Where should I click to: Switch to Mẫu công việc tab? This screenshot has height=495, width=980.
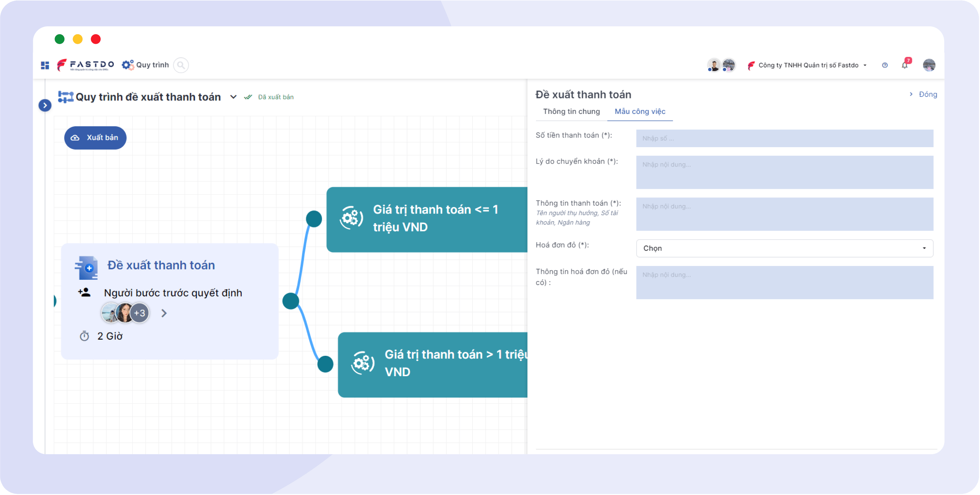point(640,112)
